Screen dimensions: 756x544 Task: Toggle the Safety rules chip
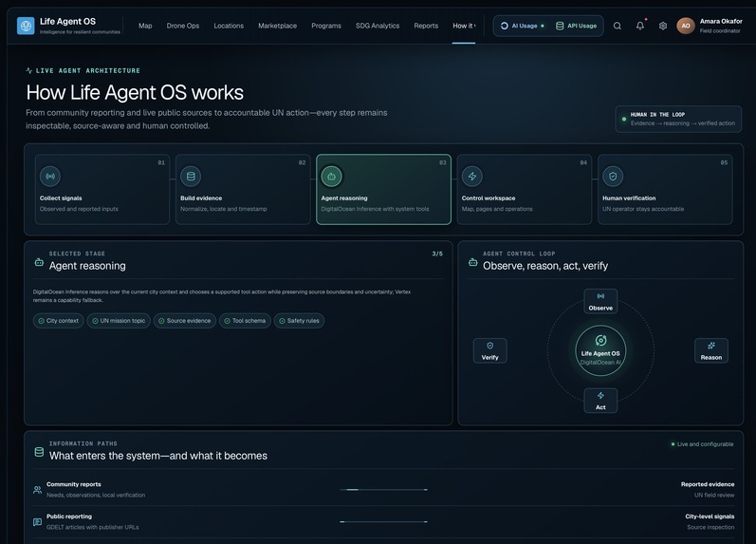(299, 321)
